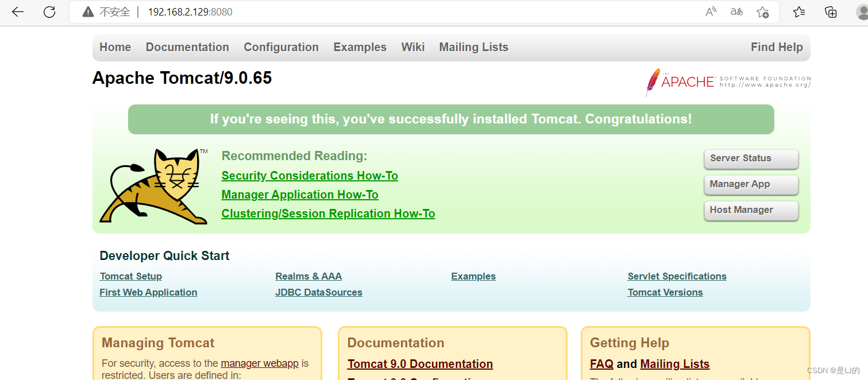
Task: Open the Tomcat Setup link
Action: (131, 276)
